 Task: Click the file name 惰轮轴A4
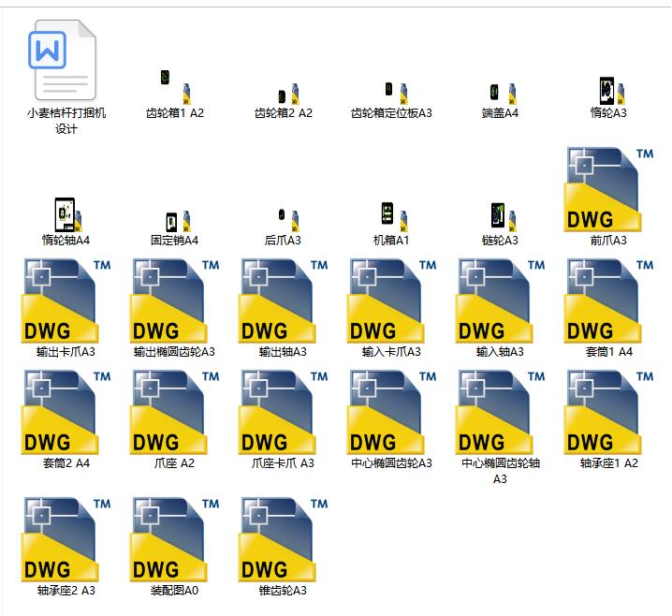tap(66, 240)
